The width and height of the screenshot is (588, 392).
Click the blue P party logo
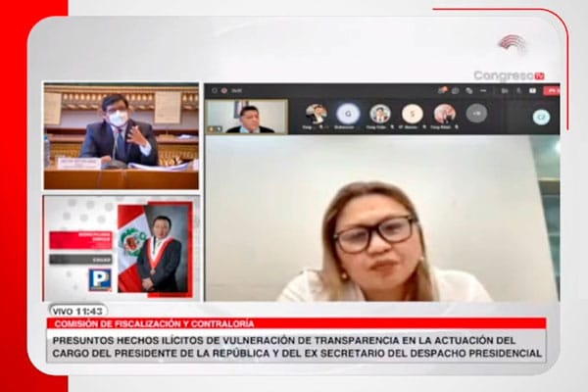[x=100, y=279]
